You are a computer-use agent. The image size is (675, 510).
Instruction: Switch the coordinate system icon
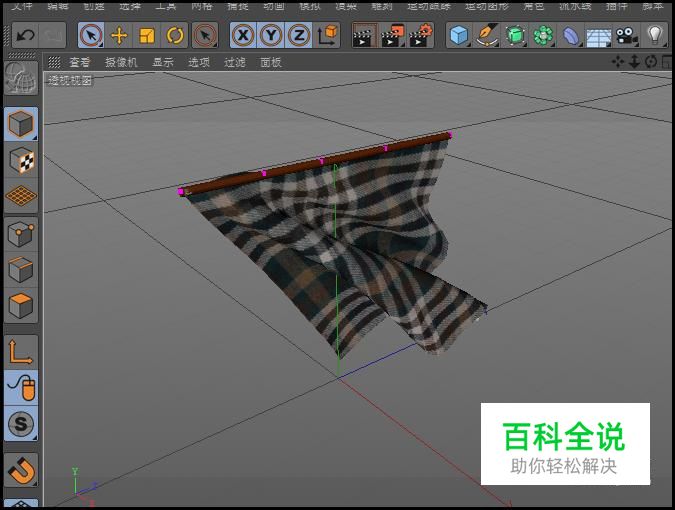pyautogui.click(x=327, y=35)
